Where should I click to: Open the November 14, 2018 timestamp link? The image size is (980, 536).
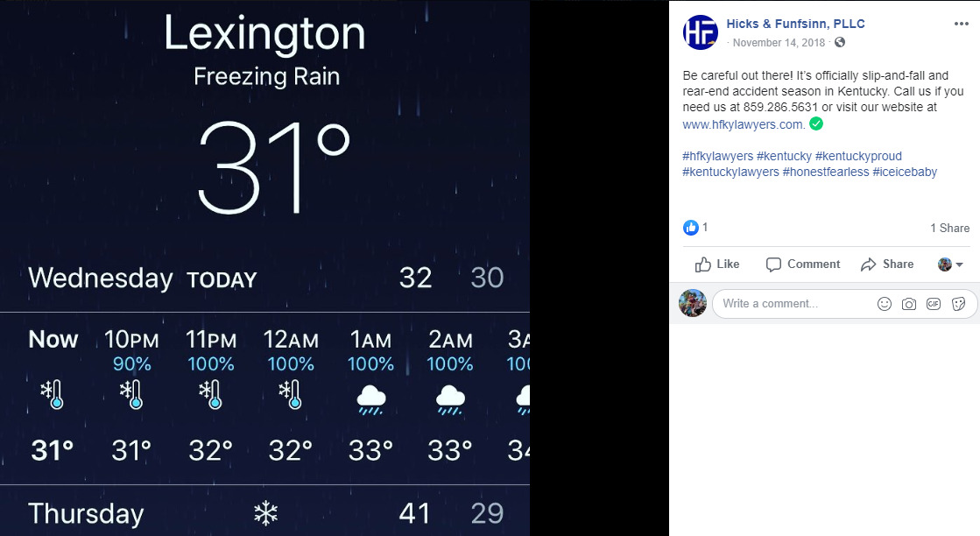point(780,42)
